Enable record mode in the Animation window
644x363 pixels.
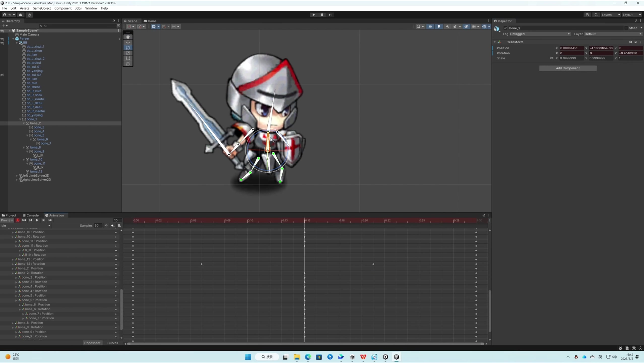coord(18,220)
